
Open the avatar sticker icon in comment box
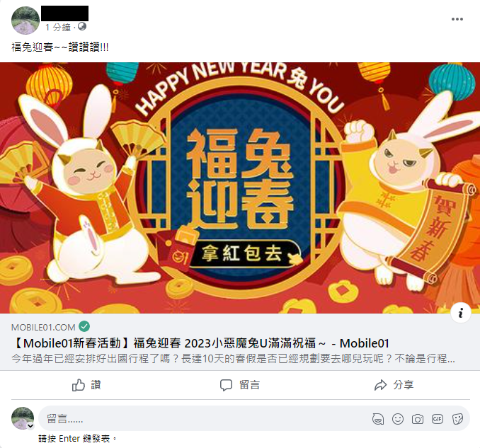click(x=378, y=419)
